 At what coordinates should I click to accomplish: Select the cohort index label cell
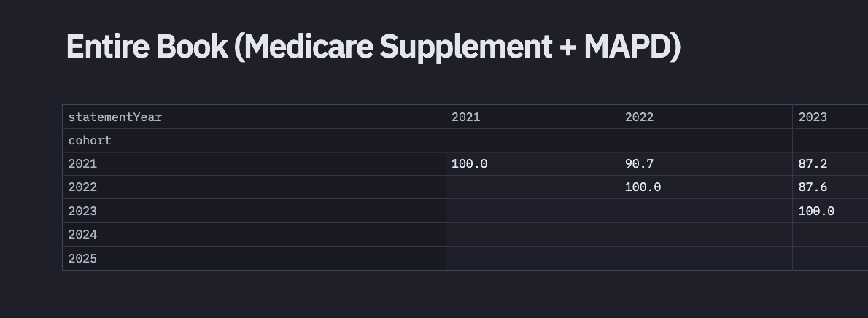90,140
